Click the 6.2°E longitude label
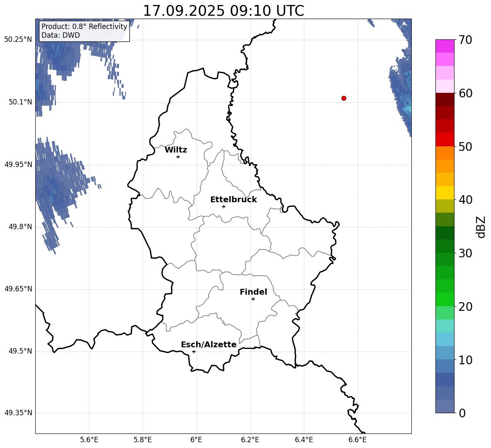The height and width of the screenshot is (448, 491). [250, 440]
